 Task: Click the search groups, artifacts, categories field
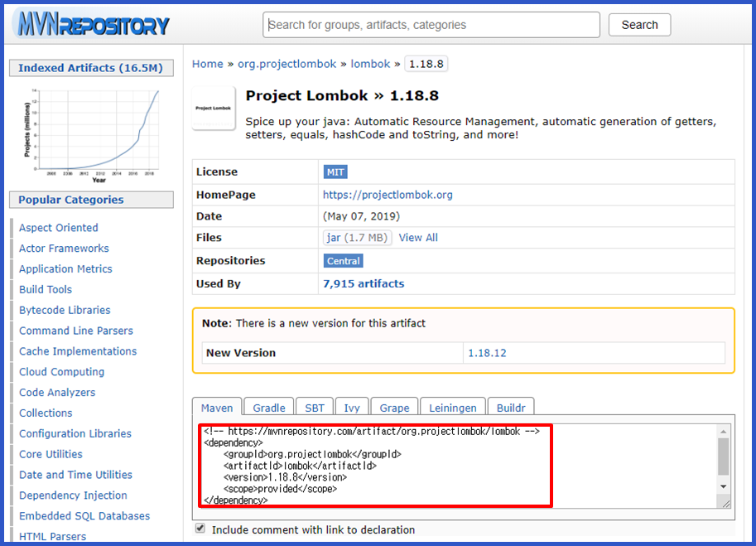[431, 25]
